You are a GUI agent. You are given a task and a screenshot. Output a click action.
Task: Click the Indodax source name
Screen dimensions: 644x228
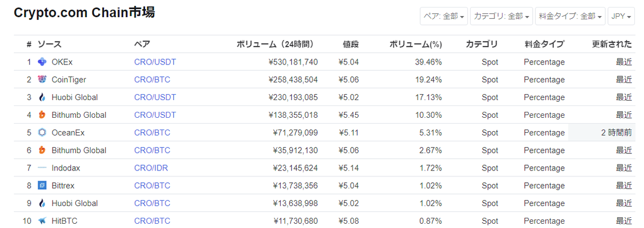pyautogui.click(x=66, y=168)
